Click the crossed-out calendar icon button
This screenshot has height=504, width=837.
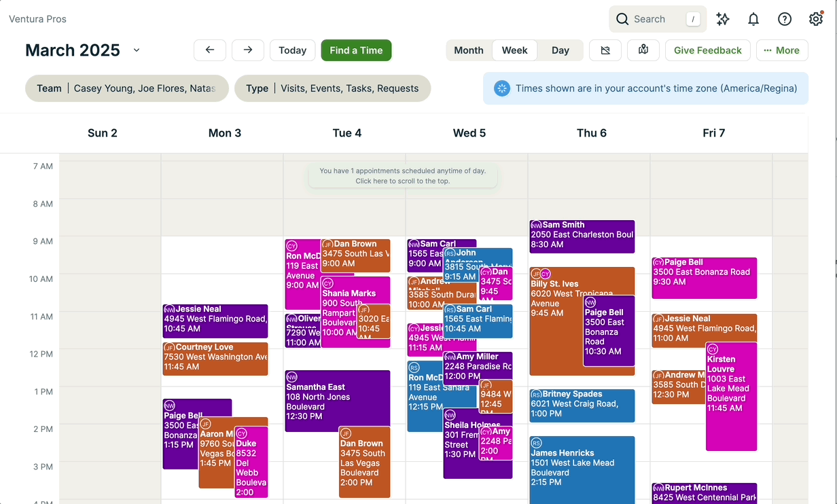point(605,50)
